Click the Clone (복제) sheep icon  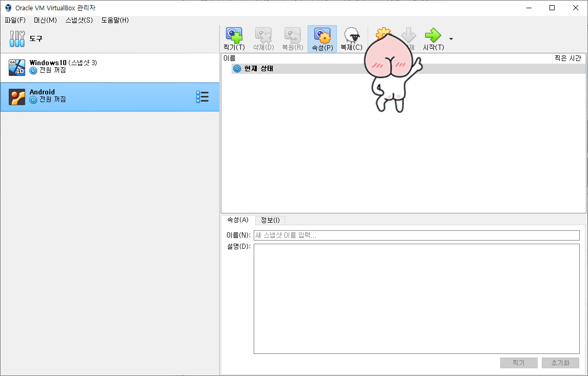352,35
